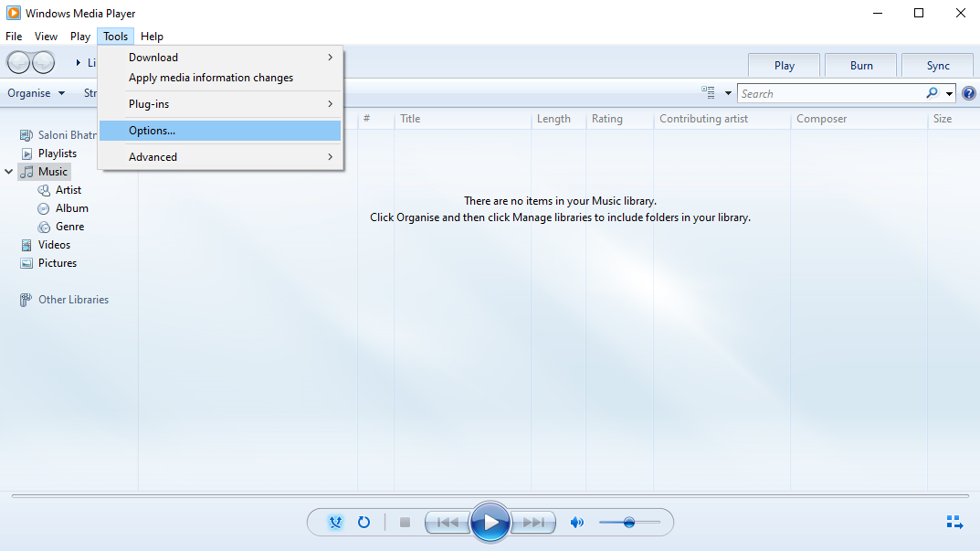Viewport: 980px width, 551px height.
Task: Open the View menu
Action: coord(46,37)
